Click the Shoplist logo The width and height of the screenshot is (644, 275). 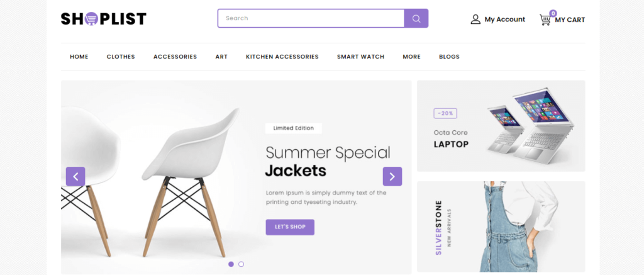104,18
